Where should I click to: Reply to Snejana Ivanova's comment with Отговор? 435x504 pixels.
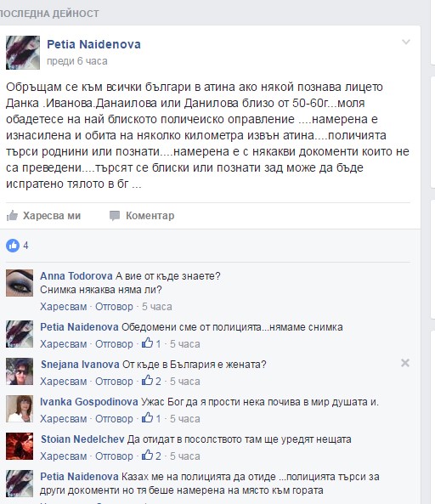tap(114, 382)
